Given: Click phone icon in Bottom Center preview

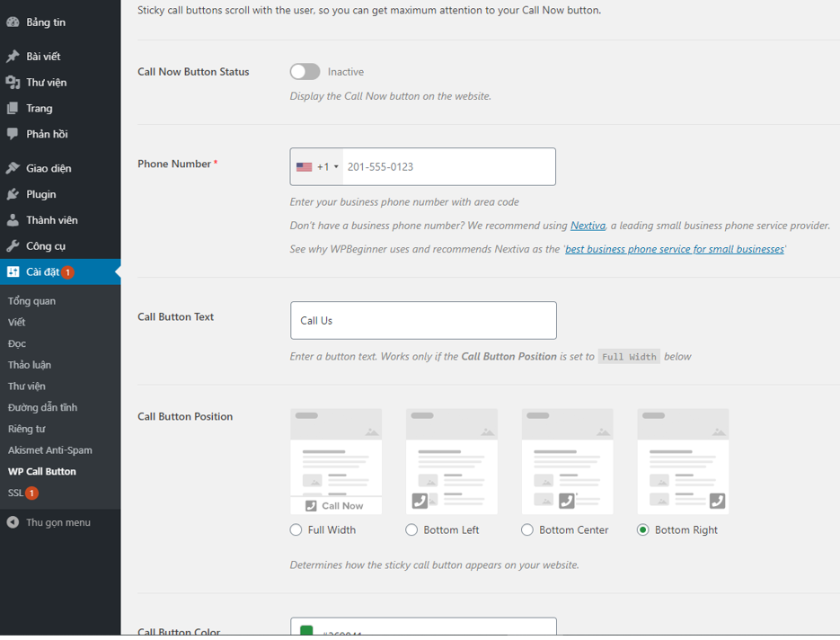Looking at the screenshot, I should [x=567, y=502].
